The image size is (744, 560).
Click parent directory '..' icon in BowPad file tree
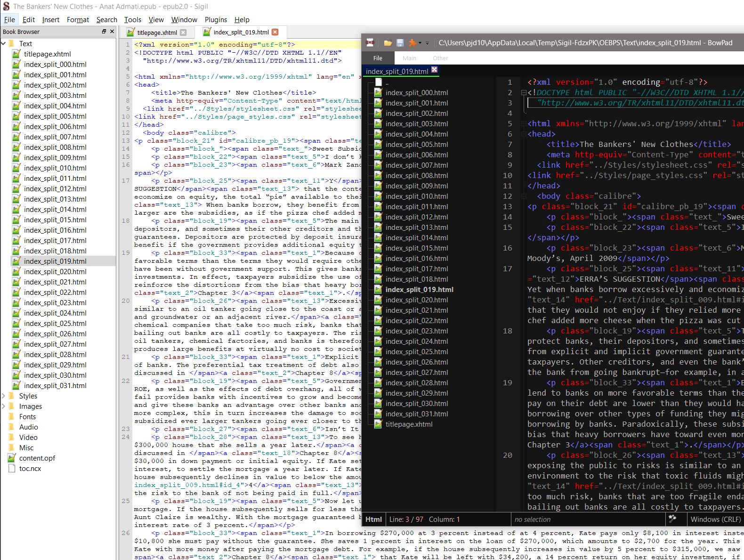pos(378,82)
